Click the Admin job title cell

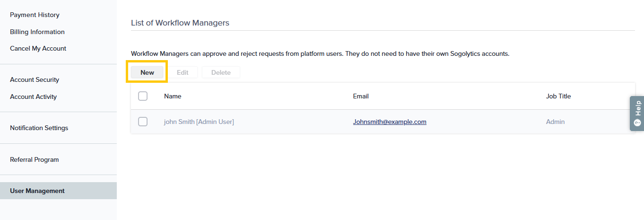tap(555, 122)
